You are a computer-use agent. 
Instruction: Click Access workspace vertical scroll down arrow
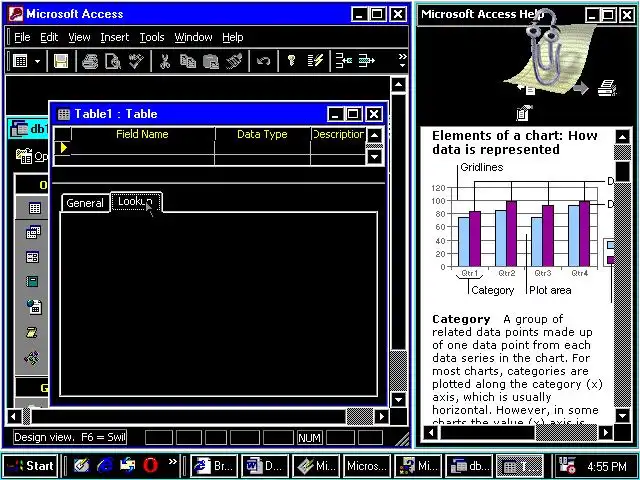click(x=398, y=399)
